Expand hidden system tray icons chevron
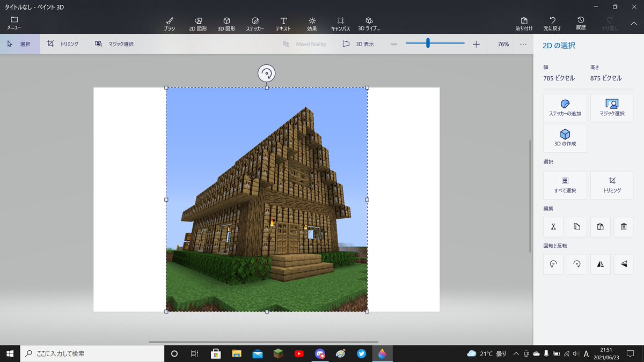 pyautogui.click(x=516, y=353)
